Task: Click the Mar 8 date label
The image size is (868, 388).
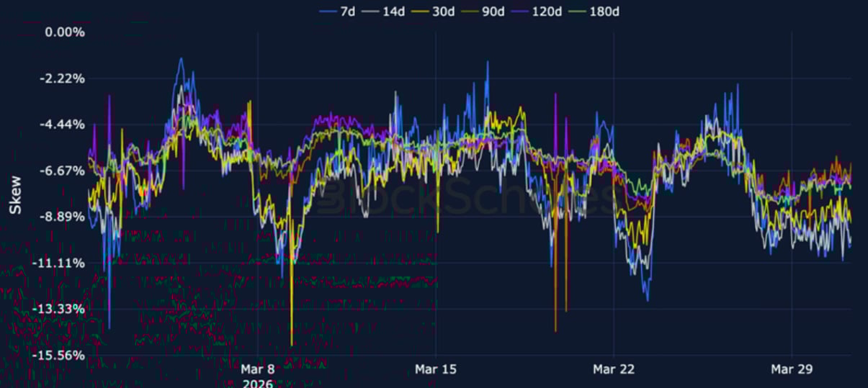Action: (x=258, y=370)
